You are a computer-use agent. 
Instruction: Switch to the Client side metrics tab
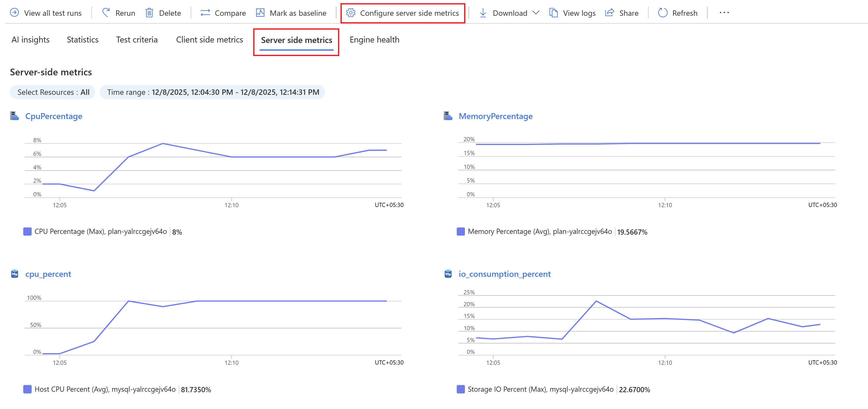point(209,40)
